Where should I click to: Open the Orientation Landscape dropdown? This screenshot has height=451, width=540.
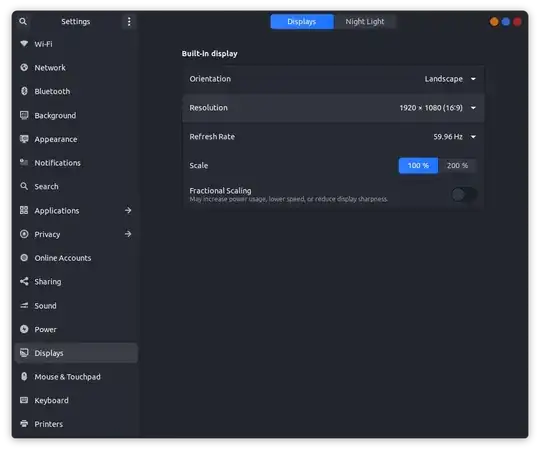pos(450,79)
